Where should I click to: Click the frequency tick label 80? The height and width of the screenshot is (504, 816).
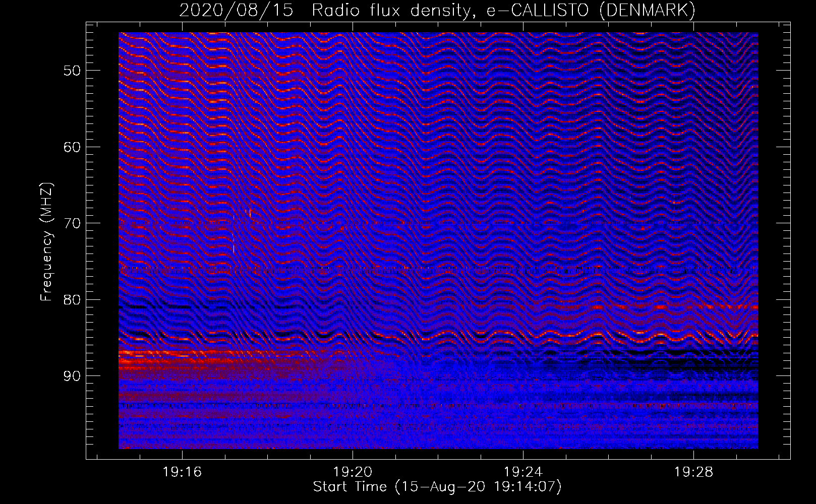click(72, 300)
